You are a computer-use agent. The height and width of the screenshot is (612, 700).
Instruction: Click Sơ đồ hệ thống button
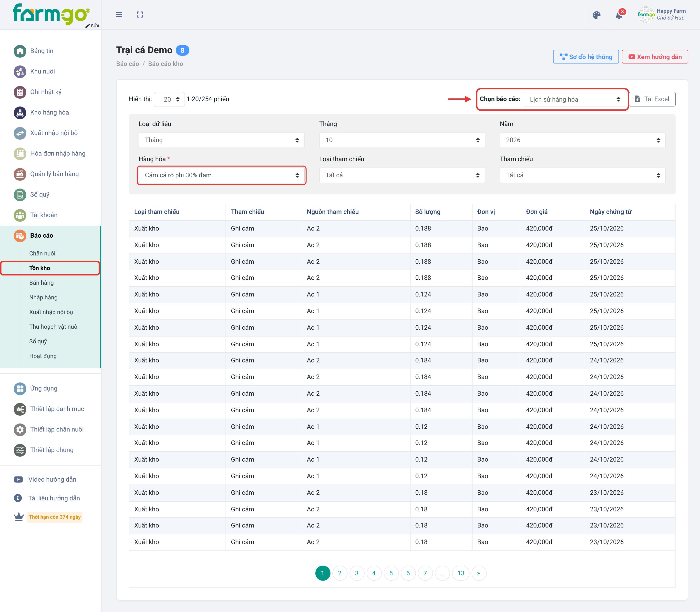586,57
